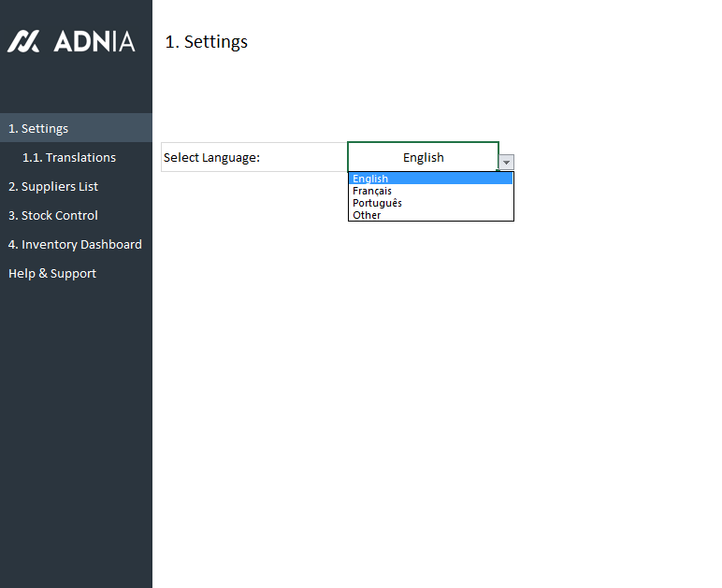Open the 3. Stock Control sheet
The width and height of the screenshot is (722, 588).
pos(53,216)
